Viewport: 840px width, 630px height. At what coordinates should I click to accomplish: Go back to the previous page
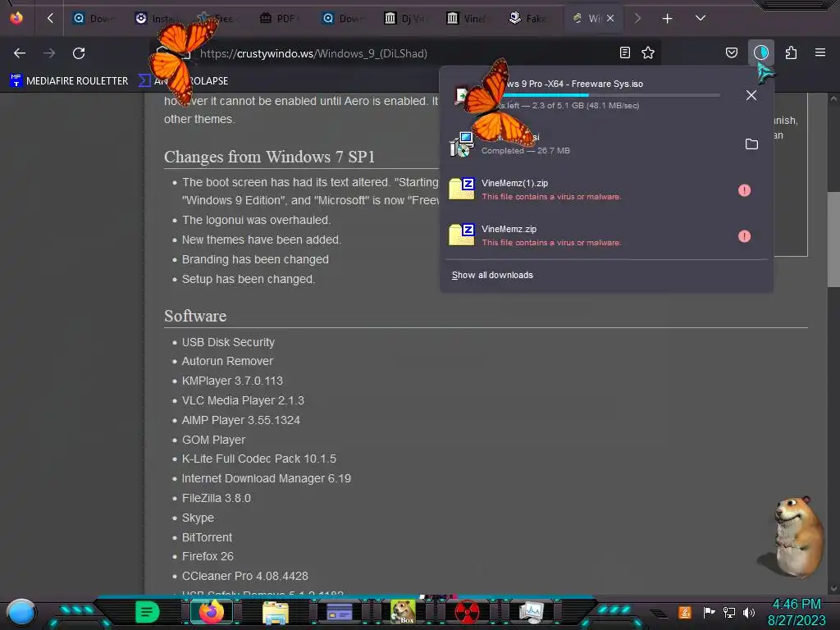pyautogui.click(x=20, y=53)
